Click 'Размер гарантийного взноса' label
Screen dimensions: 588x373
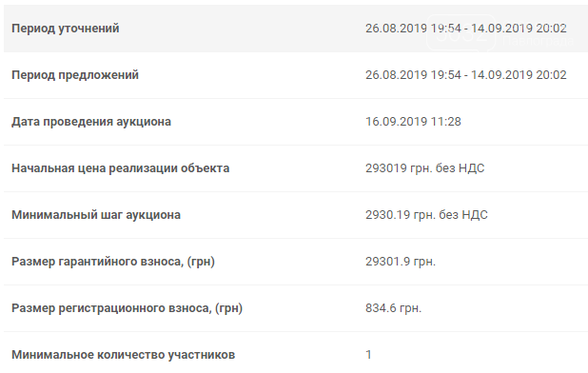tap(113, 262)
